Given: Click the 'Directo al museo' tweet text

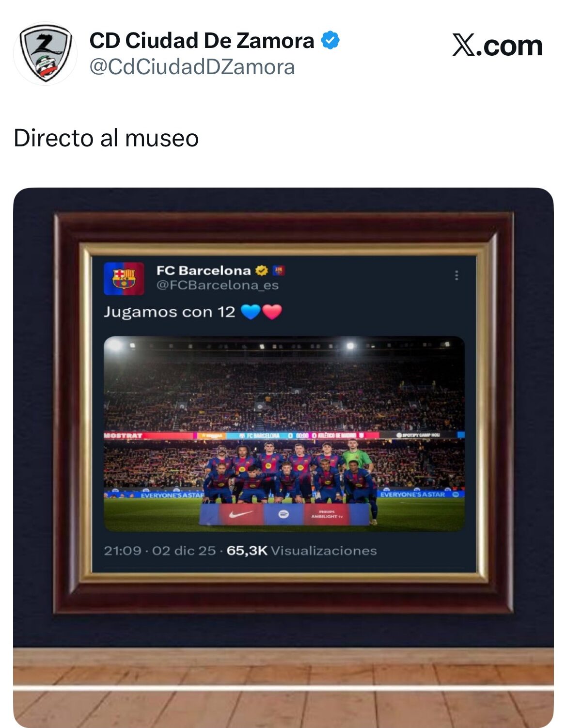Looking at the screenshot, I should click(x=106, y=138).
